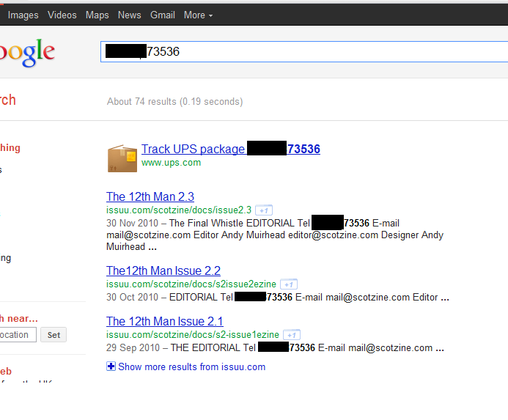Open The 12th Man 2.3 result
The height and width of the screenshot is (420, 508).
[150, 196]
